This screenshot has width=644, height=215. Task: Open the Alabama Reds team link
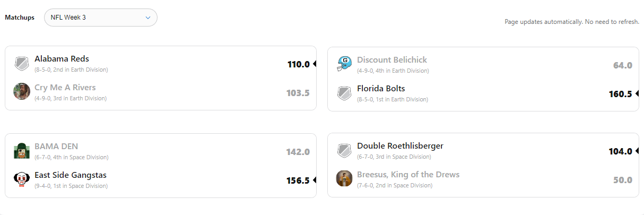coord(62,59)
